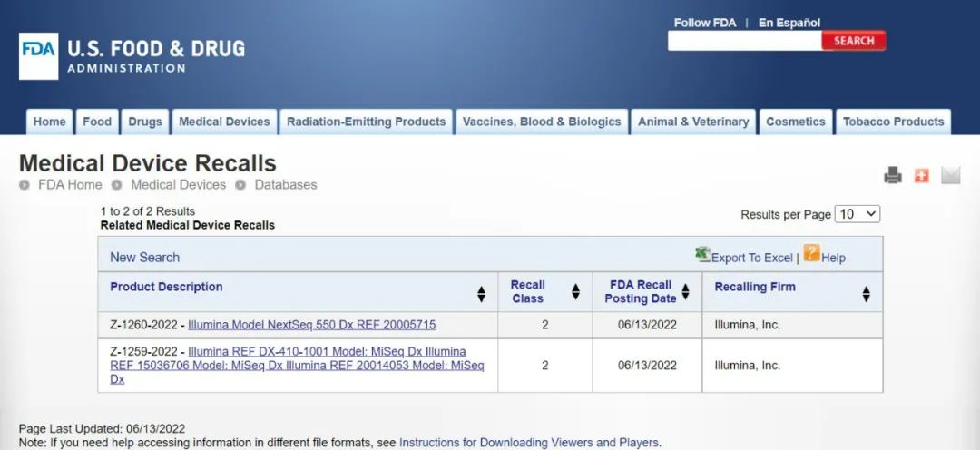980x450 pixels.
Task: Click the Z-1260-2022 recall number text
Action: pyautogui.click(x=144, y=325)
